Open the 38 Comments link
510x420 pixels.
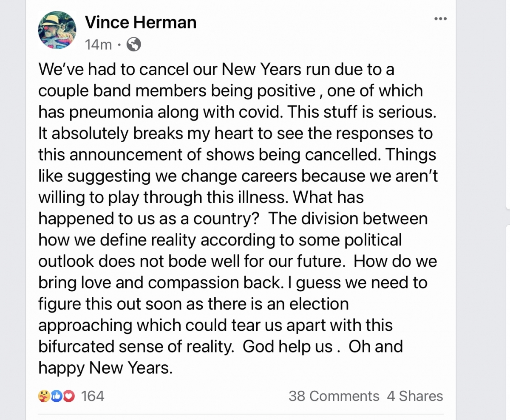334,396
